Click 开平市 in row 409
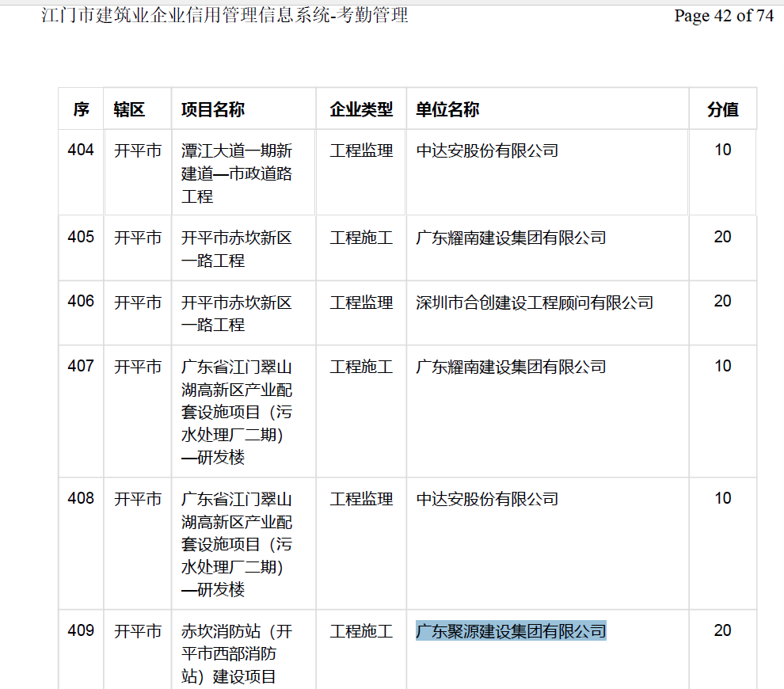 [138, 631]
